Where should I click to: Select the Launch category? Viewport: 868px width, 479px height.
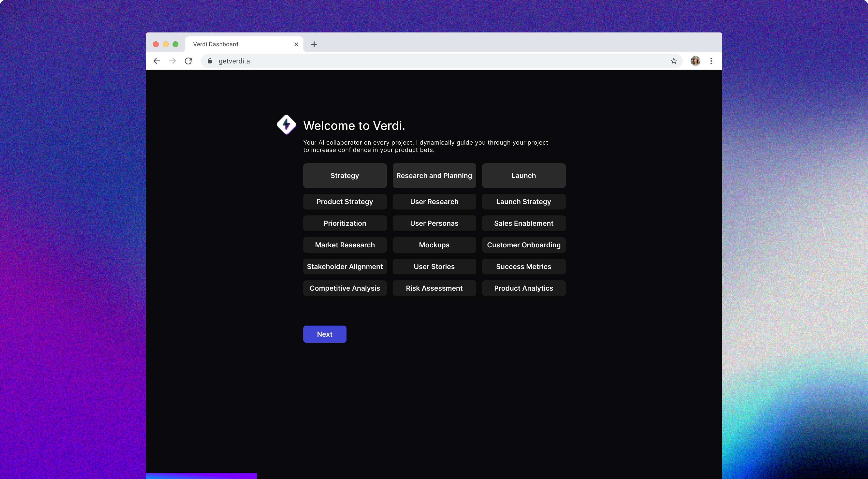click(523, 176)
